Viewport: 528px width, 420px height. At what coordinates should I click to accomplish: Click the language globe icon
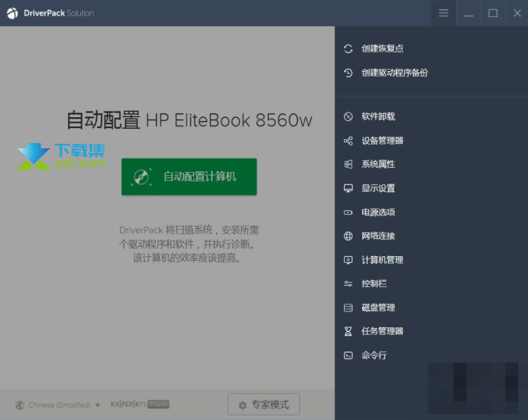(20, 405)
